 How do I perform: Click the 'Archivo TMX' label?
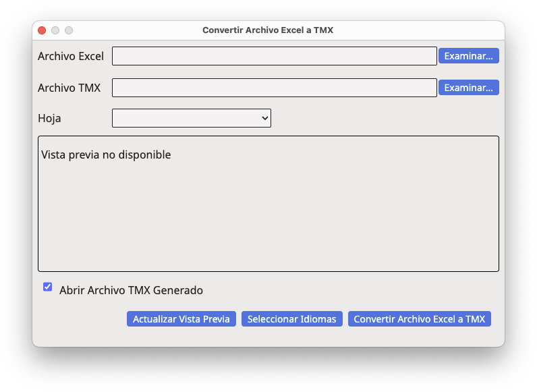click(69, 88)
